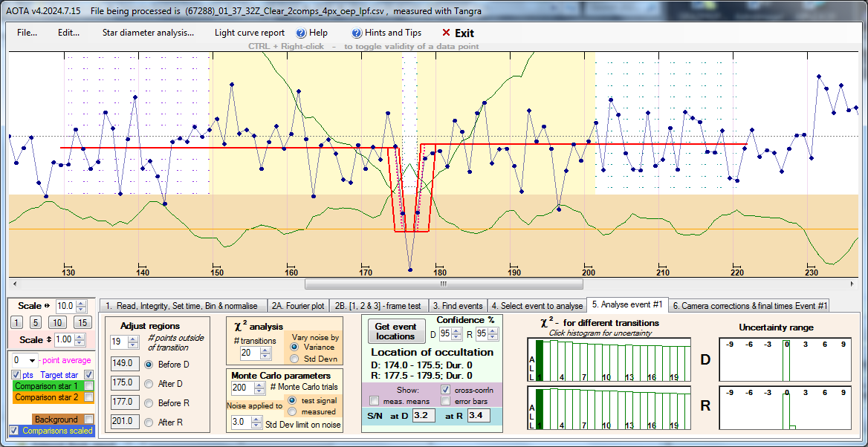Screen dimensions: 868x447
Task: Click the red X Exit icon
Action: pos(446,33)
